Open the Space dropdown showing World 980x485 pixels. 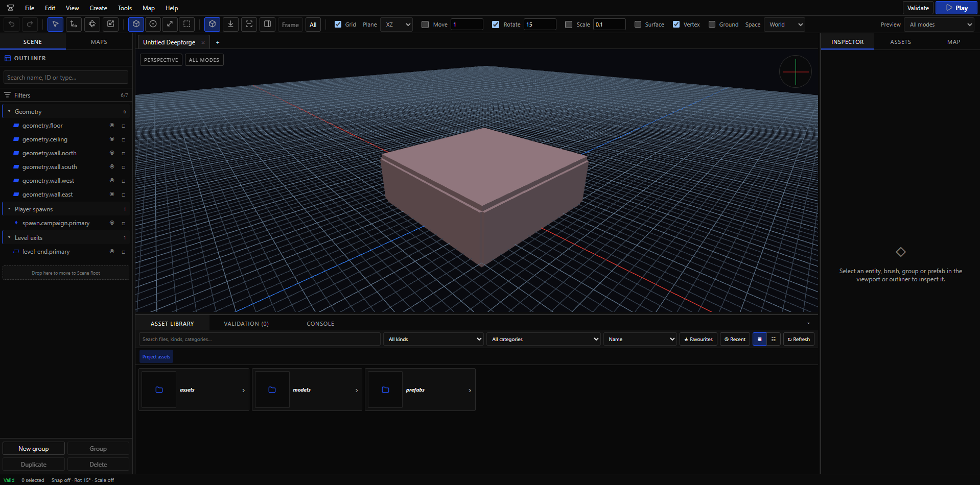point(784,25)
